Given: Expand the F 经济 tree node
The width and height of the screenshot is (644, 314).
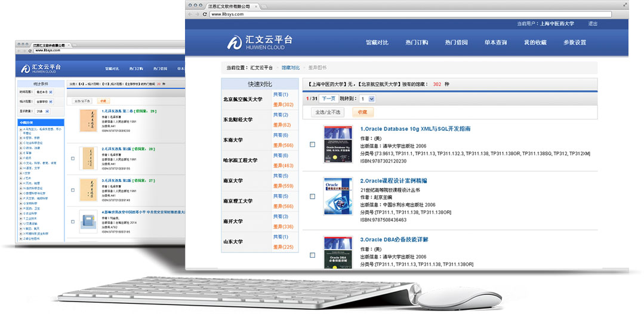Looking at the screenshot, I should click(x=20, y=158).
